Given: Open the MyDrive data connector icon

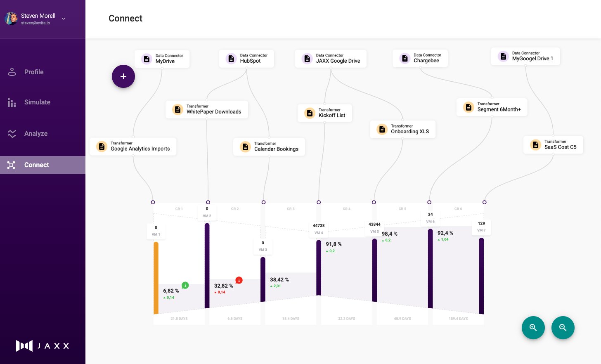Looking at the screenshot, I should tap(147, 59).
